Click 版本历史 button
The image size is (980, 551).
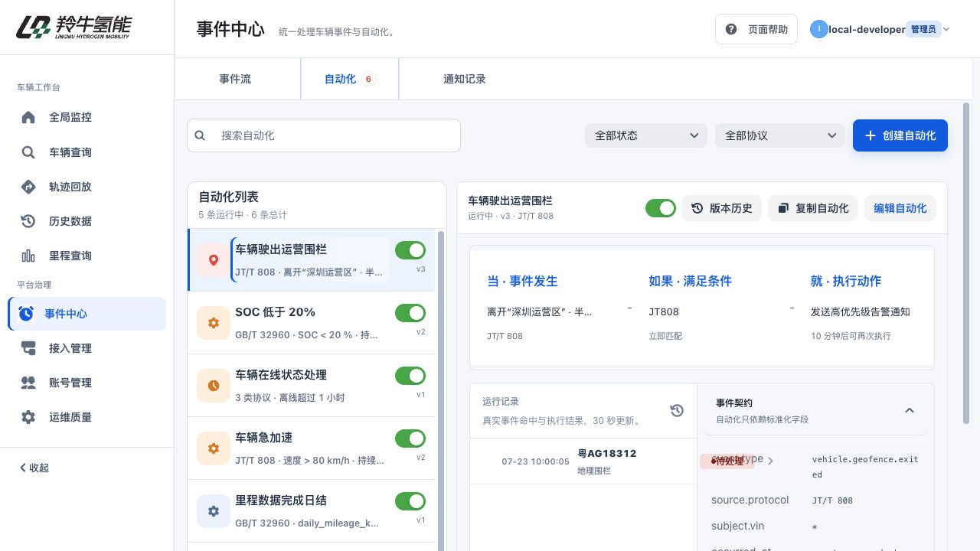tap(722, 208)
